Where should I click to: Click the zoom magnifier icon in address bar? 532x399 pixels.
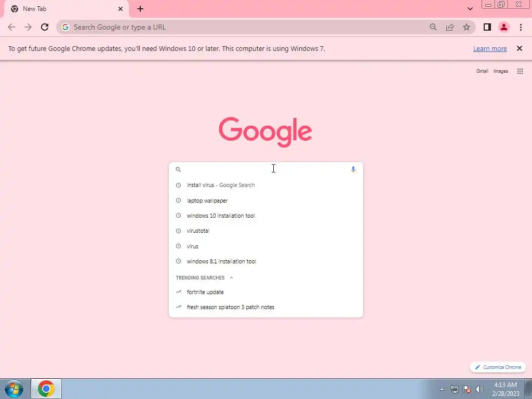point(433,27)
